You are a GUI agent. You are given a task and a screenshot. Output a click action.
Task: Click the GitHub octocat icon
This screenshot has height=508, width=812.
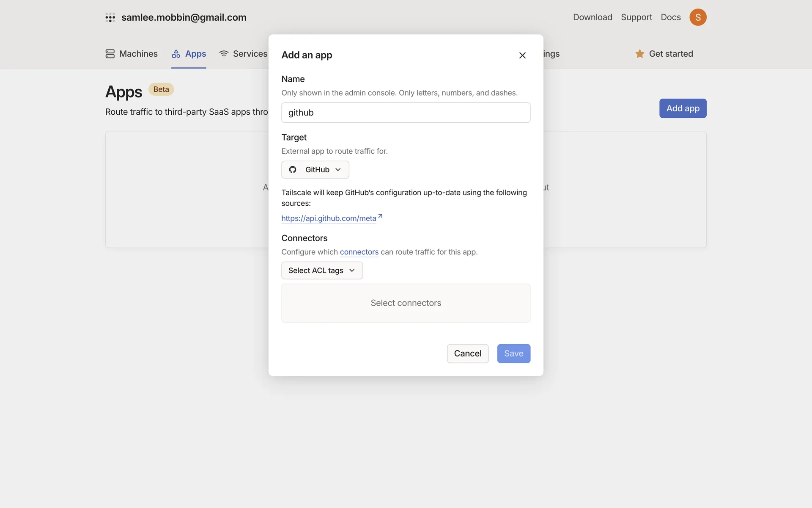[x=293, y=170]
